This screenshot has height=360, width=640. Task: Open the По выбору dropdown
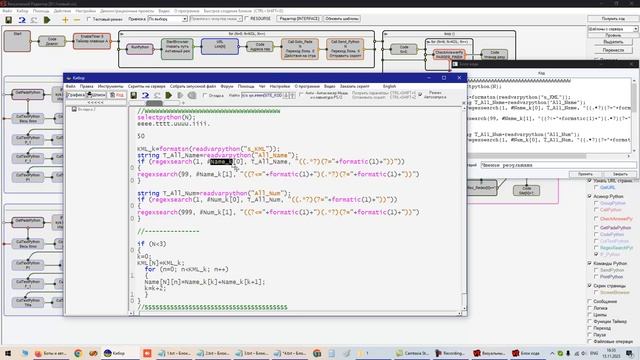(x=167, y=19)
